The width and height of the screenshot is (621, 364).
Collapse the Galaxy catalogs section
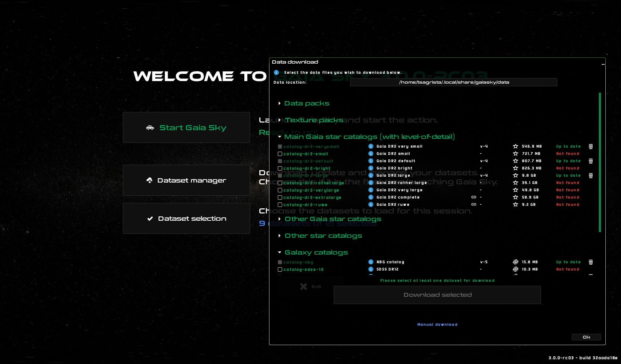click(279, 253)
